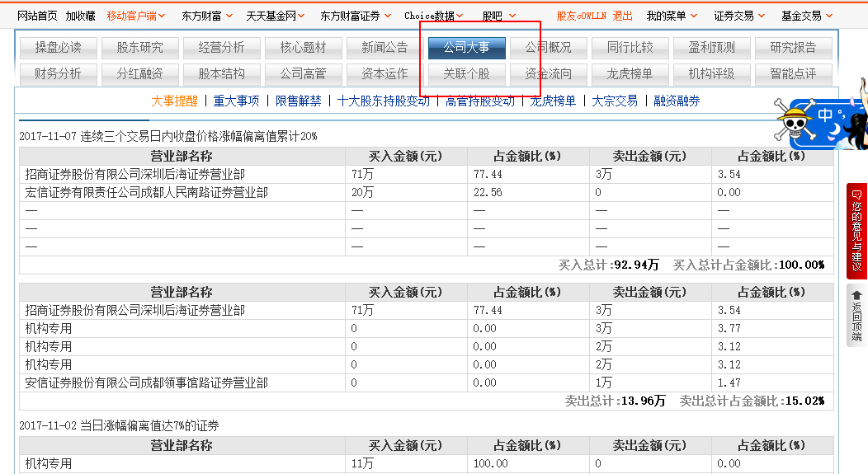Click the 龙虎榜单 sub-navigation link
The width and height of the screenshot is (868, 474).
pos(553,101)
